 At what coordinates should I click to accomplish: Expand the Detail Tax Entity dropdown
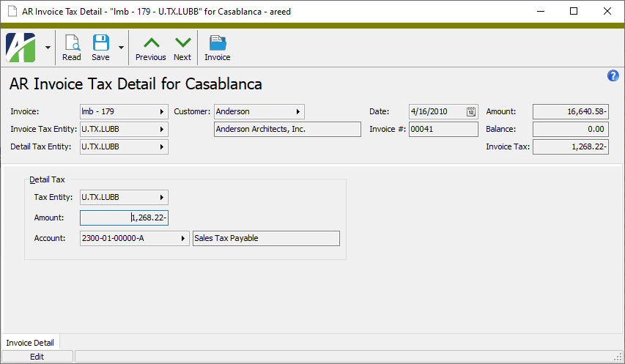(x=161, y=147)
